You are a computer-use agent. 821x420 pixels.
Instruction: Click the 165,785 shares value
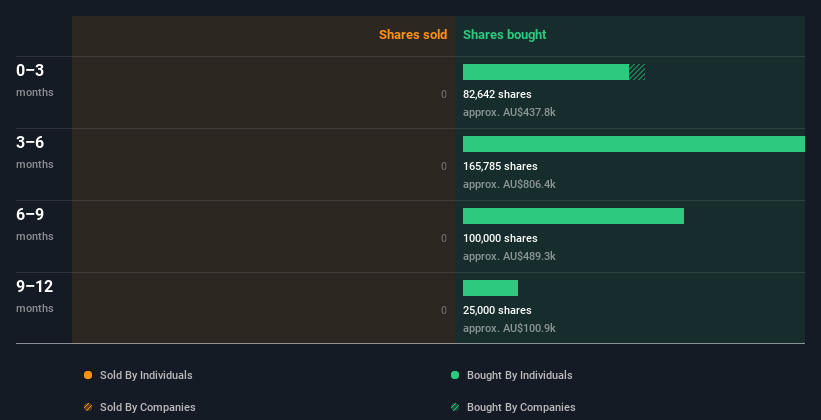pyautogui.click(x=500, y=166)
